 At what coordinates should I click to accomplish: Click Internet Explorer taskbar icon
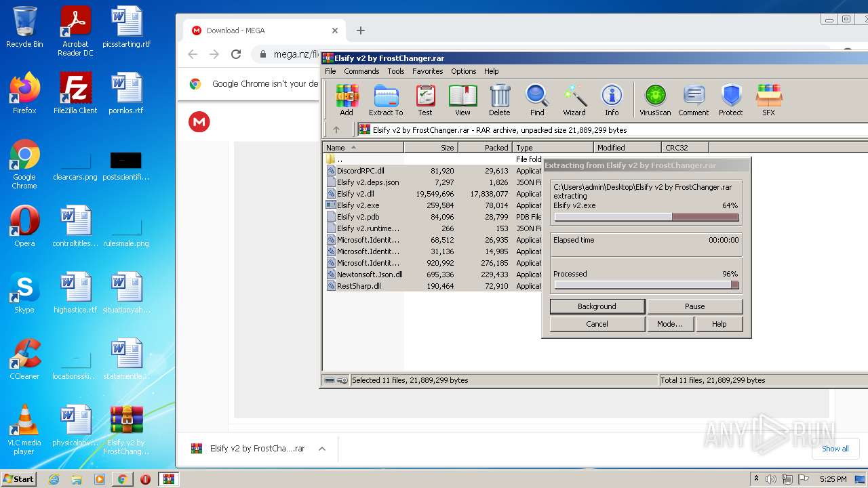click(x=54, y=479)
